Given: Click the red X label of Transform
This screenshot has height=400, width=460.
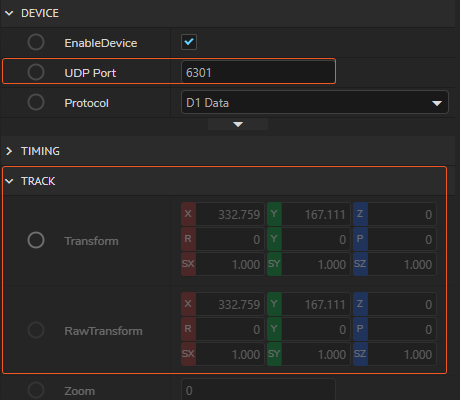Looking at the screenshot, I should click(x=188, y=214).
